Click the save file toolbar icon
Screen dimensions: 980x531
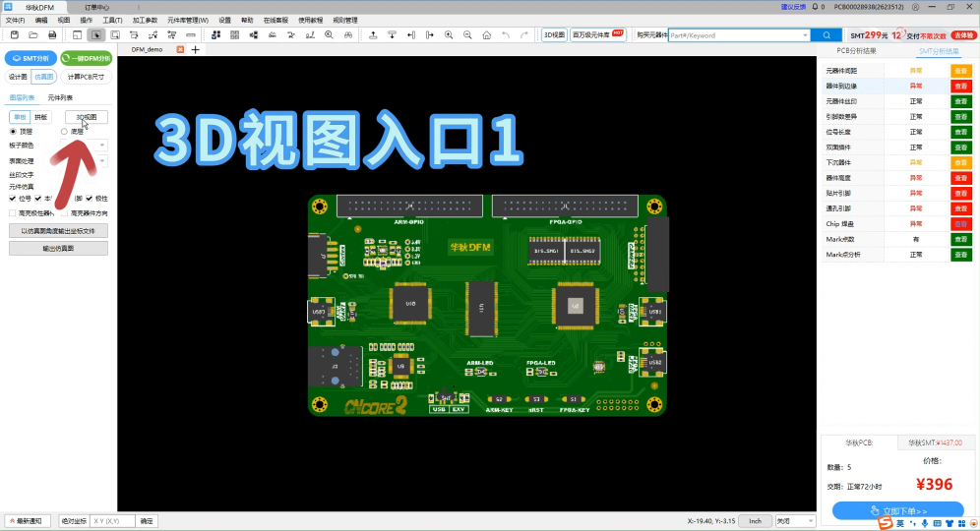tap(15, 35)
